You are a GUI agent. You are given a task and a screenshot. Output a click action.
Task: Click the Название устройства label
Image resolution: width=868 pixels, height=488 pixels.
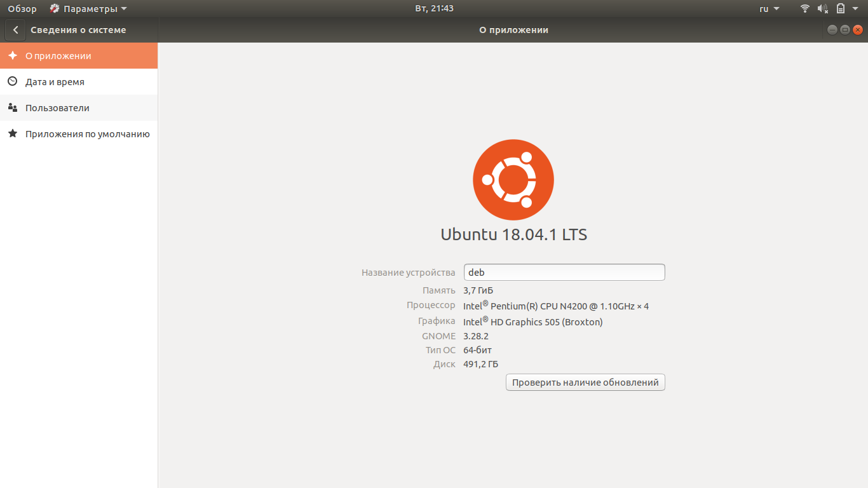tap(409, 273)
